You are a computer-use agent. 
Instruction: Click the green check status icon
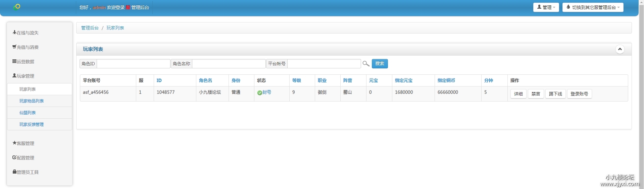(259, 93)
